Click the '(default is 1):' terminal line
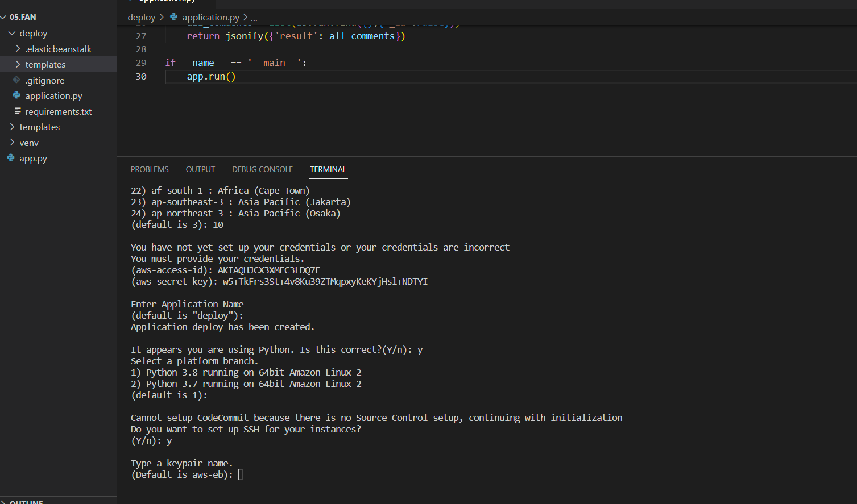Viewport: 857px width, 504px height. 169,395
